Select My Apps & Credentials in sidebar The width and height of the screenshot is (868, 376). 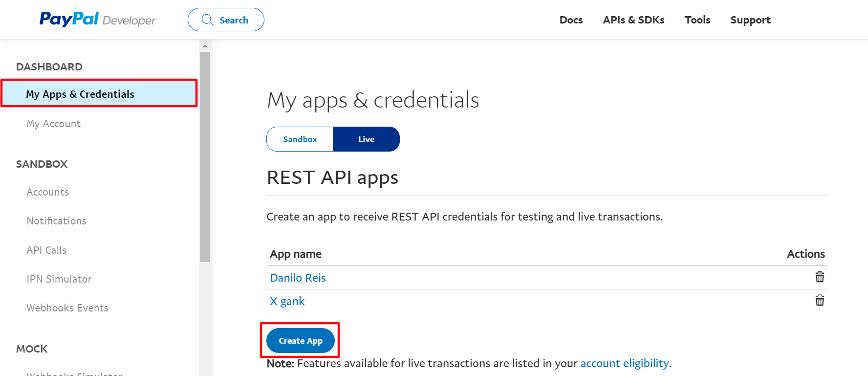click(99, 93)
